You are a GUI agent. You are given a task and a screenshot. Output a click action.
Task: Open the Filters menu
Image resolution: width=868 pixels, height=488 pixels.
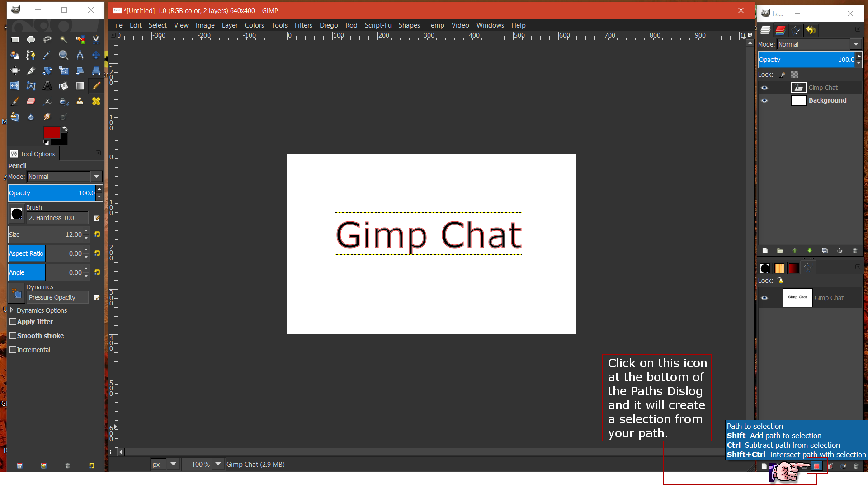[x=303, y=25]
